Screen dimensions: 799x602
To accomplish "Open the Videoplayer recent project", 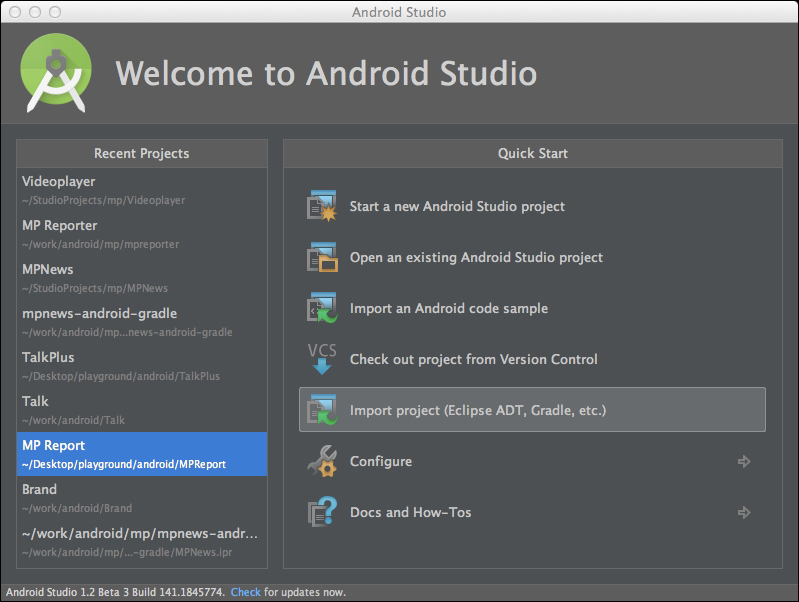I will click(142, 190).
